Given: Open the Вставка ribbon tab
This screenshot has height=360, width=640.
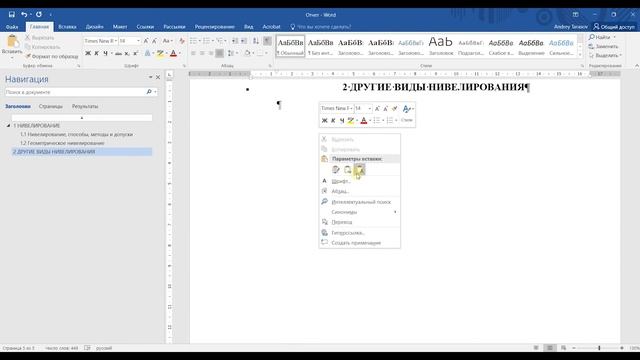Looking at the screenshot, I should (x=67, y=27).
